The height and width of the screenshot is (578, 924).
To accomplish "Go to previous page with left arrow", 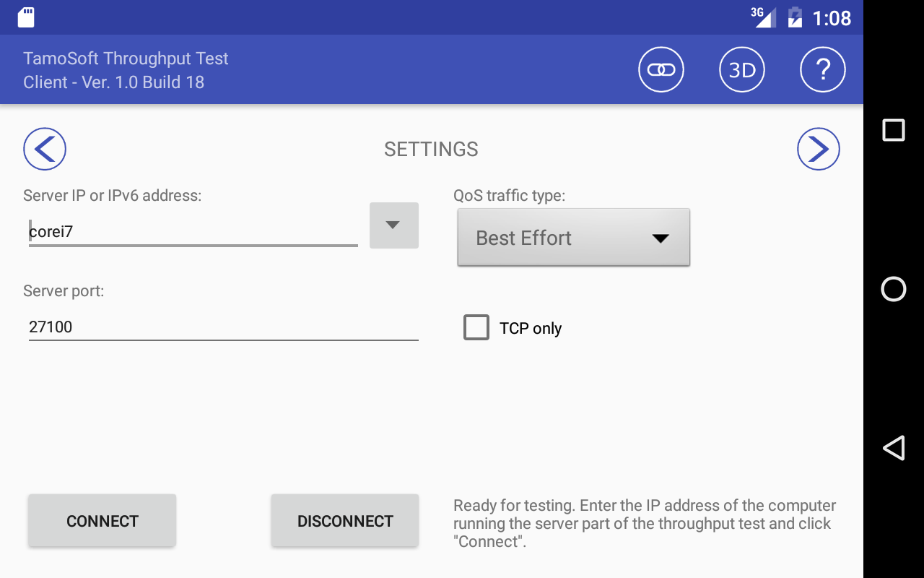I will point(45,149).
